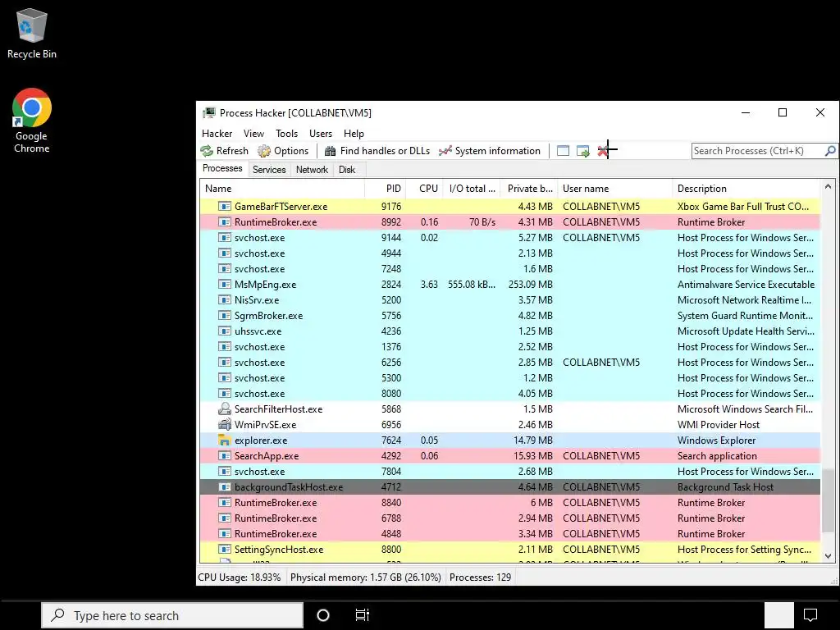840x630 pixels.
Task: Select RuntimeBroker.exe with PID 8992
Action: (x=509, y=221)
